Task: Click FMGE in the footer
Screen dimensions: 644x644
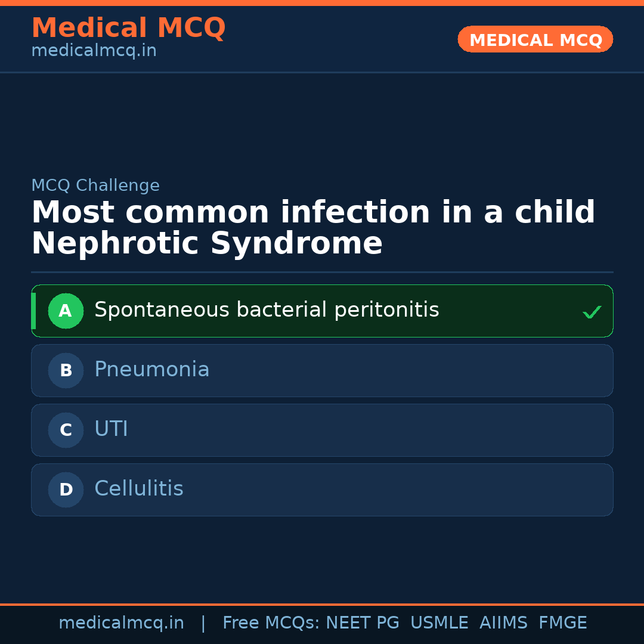Action: coord(562,623)
